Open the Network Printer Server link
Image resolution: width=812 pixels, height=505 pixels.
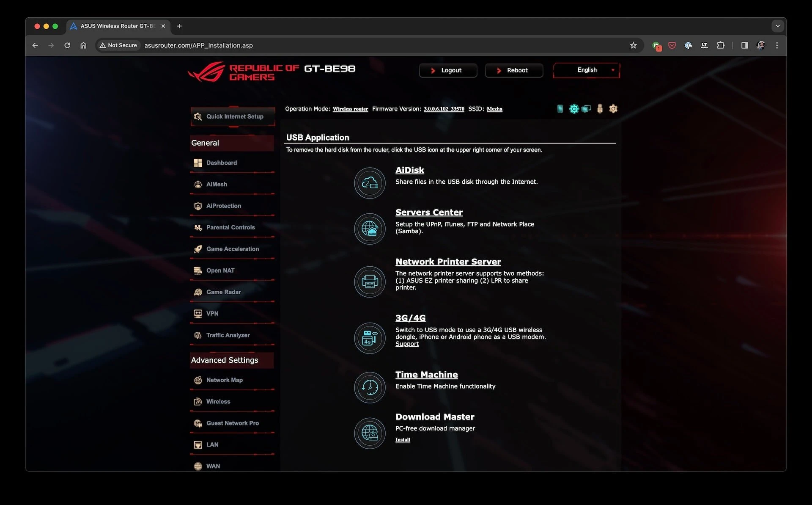(x=448, y=262)
